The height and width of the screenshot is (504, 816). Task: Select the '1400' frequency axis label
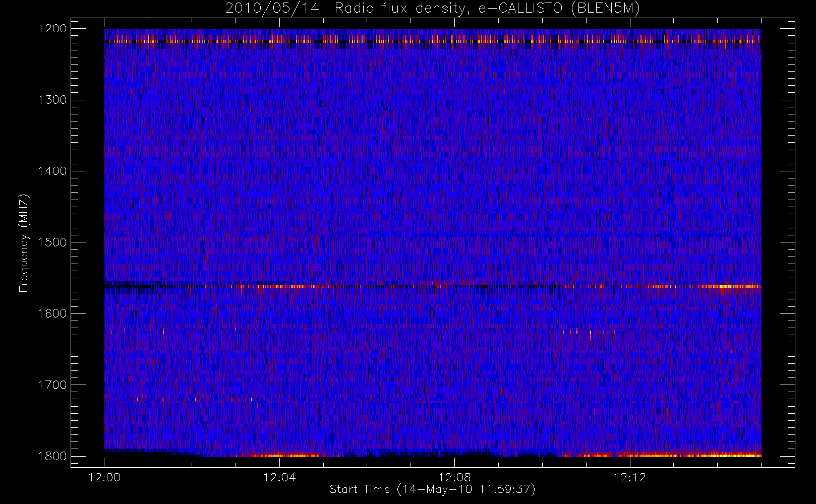(52, 171)
